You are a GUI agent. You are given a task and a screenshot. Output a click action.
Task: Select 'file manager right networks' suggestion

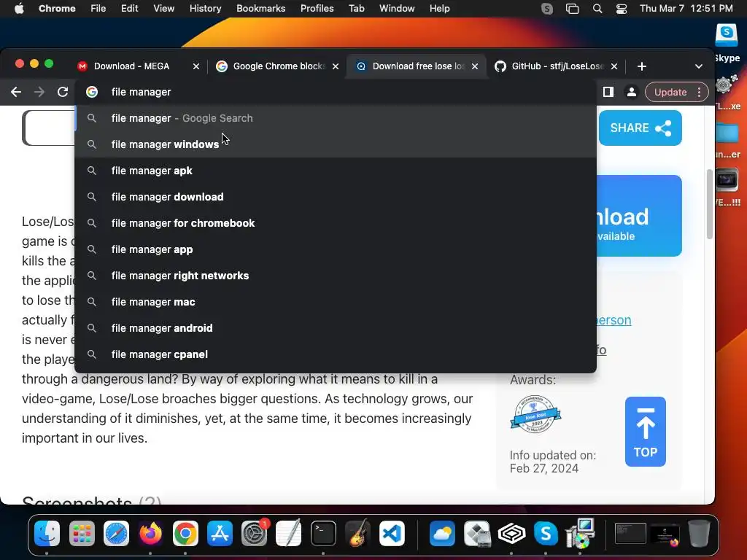tap(336, 275)
